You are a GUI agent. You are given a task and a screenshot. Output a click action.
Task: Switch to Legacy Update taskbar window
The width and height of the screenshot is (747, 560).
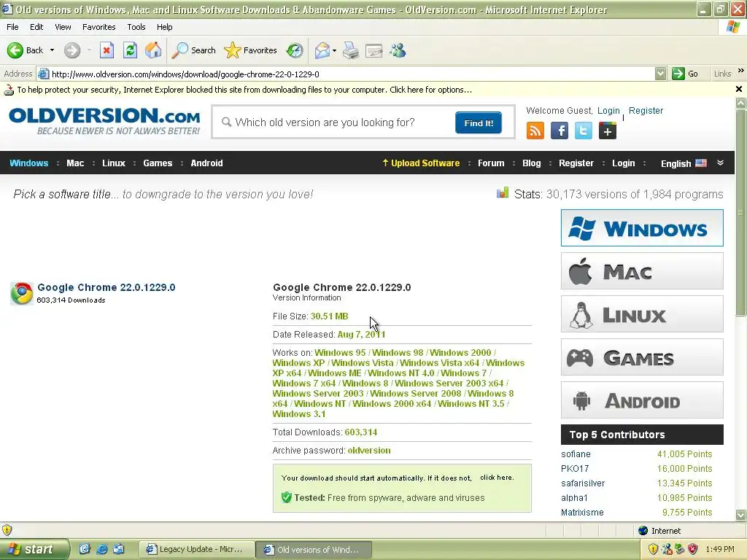tap(196, 549)
